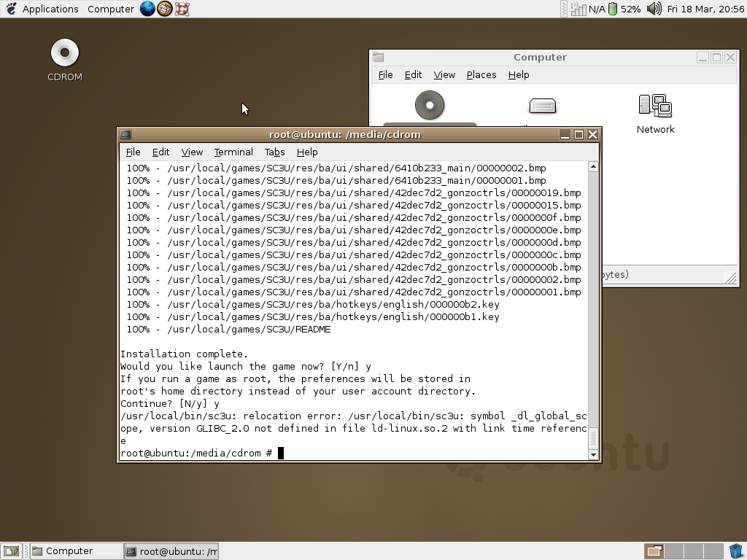Open the Applications menu
Viewport: 747px width, 560px height.
coord(50,9)
